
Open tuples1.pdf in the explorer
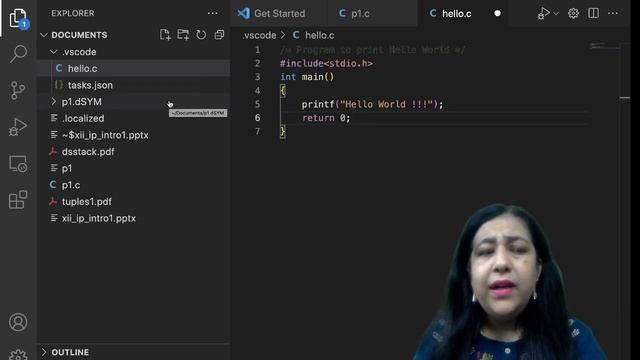87,202
